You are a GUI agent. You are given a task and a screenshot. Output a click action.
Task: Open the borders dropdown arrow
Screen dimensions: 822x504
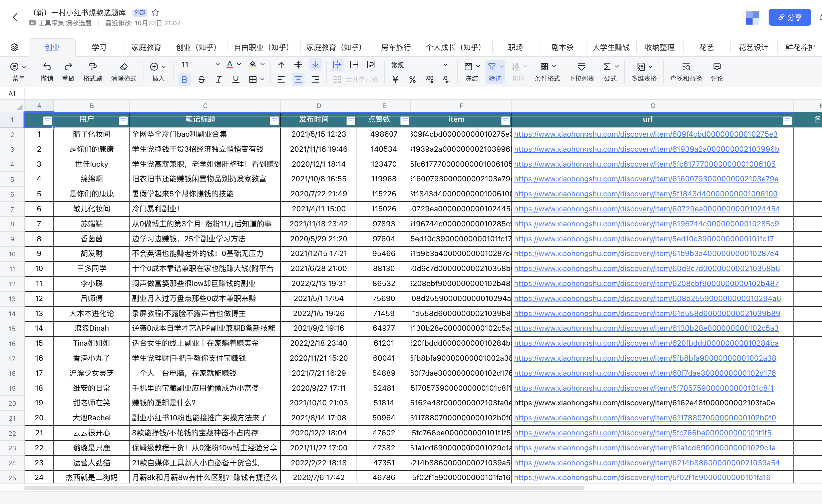(x=263, y=79)
